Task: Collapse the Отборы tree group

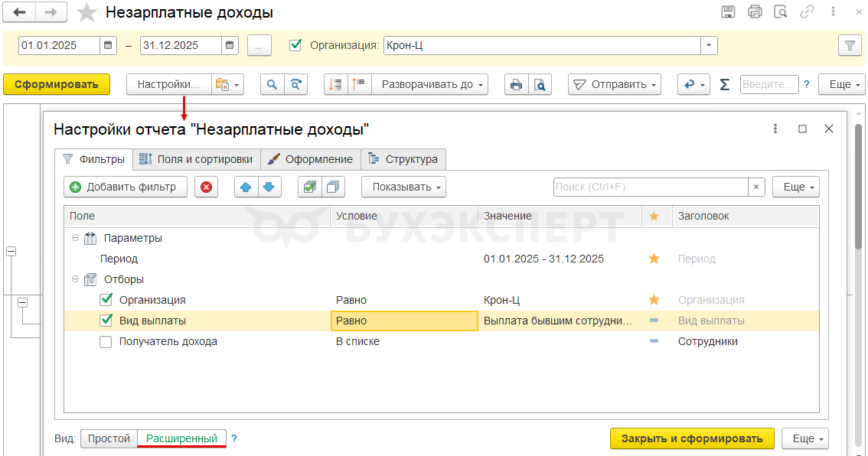Action: tap(75, 279)
